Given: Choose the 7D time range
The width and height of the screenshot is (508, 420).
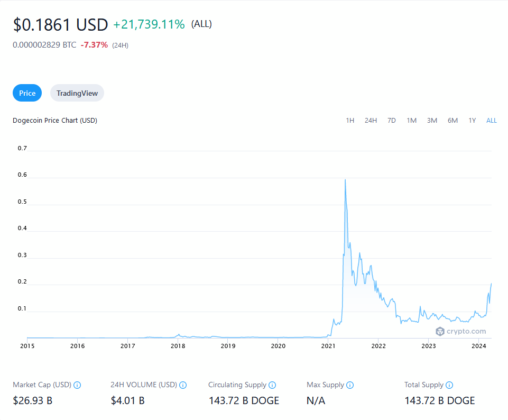Looking at the screenshot, I should tap(392, 121).
